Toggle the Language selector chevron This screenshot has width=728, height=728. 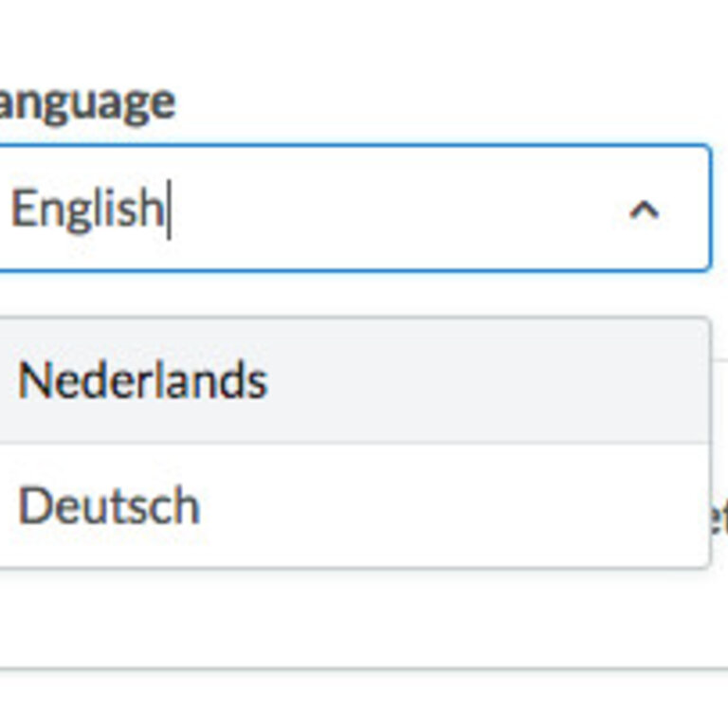pos(644,209)
